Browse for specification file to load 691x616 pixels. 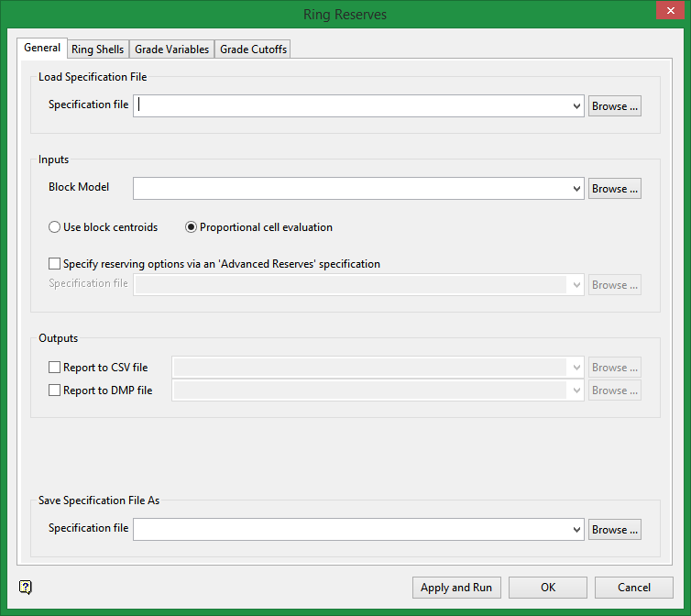[x=614, y=106]
